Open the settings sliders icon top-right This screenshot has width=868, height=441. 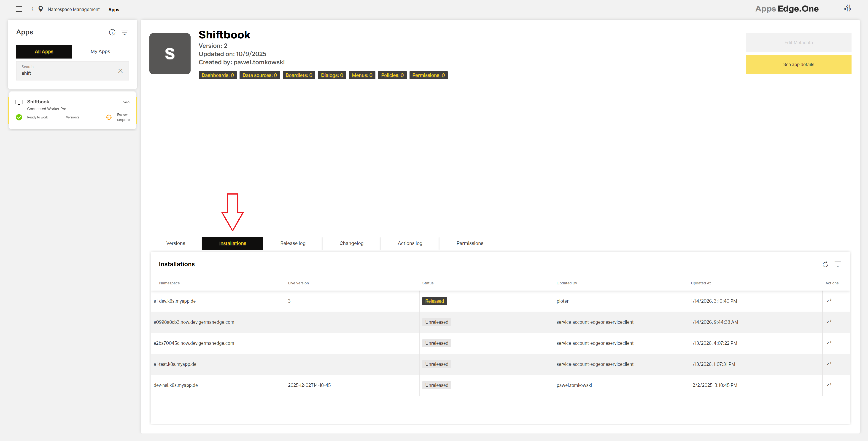(847, 8)
